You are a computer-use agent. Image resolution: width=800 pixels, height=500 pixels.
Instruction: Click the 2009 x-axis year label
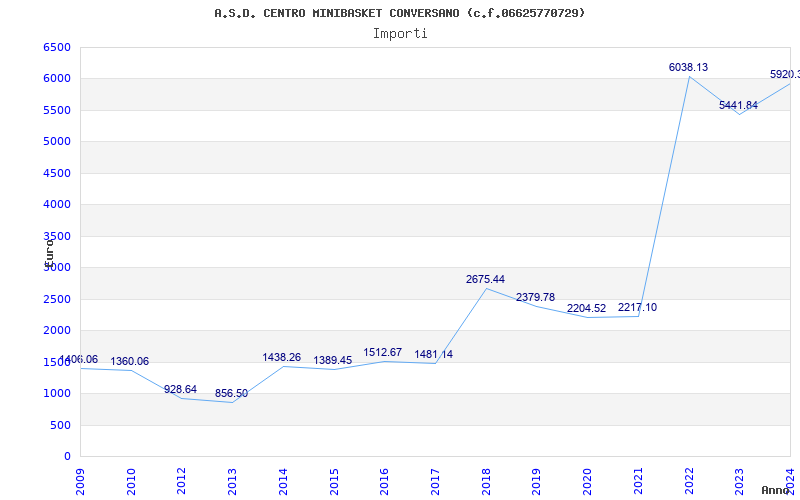pyautogui.click(x=80, y=482)
